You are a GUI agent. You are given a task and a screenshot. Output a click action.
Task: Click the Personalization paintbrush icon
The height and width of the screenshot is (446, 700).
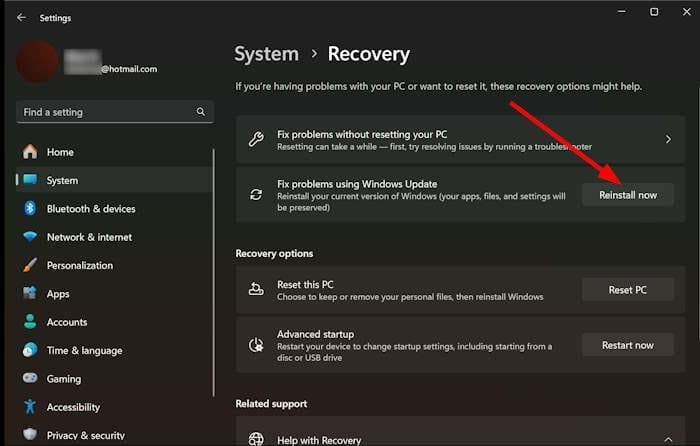[x=30, y=265]
